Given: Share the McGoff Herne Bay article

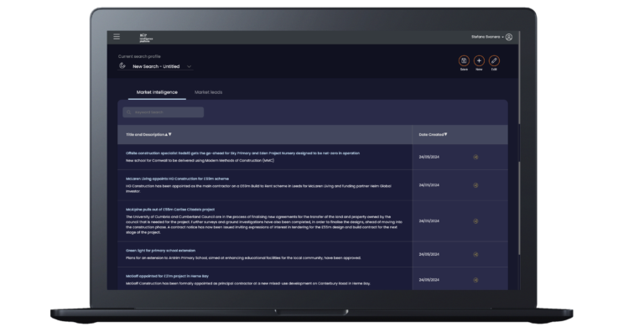Looking at the screenshot, I should click(x=475, y=280).
